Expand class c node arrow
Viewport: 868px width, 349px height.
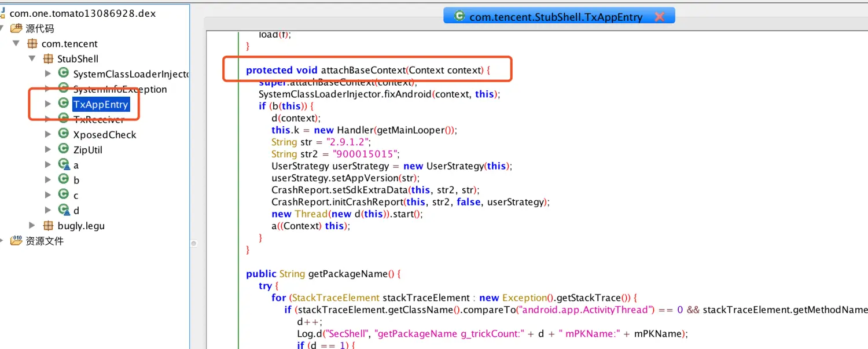click(x=48, y=194)
